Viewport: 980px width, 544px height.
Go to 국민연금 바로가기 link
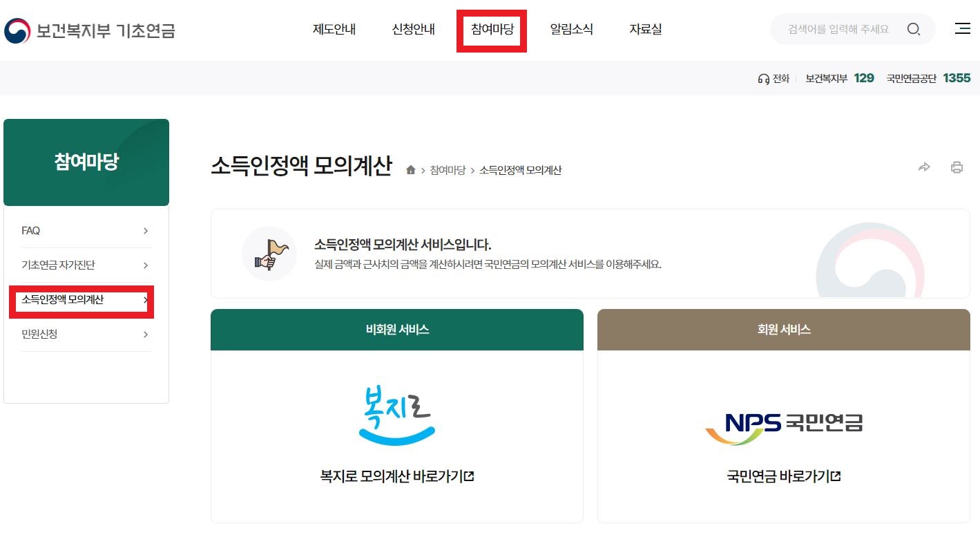click(x=784, y=476)
